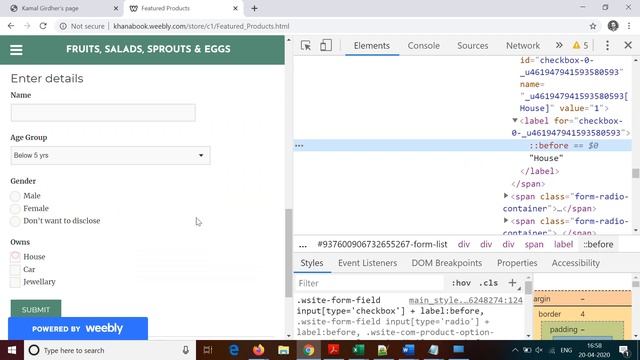Select the label breadcrumb item

[563, 244]
